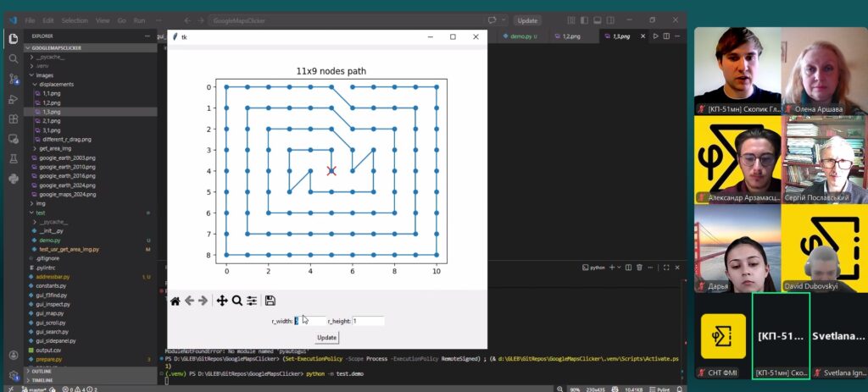
Task: Activate the Zoom to rectangle magnifier icon
Action: coord(237,301)
